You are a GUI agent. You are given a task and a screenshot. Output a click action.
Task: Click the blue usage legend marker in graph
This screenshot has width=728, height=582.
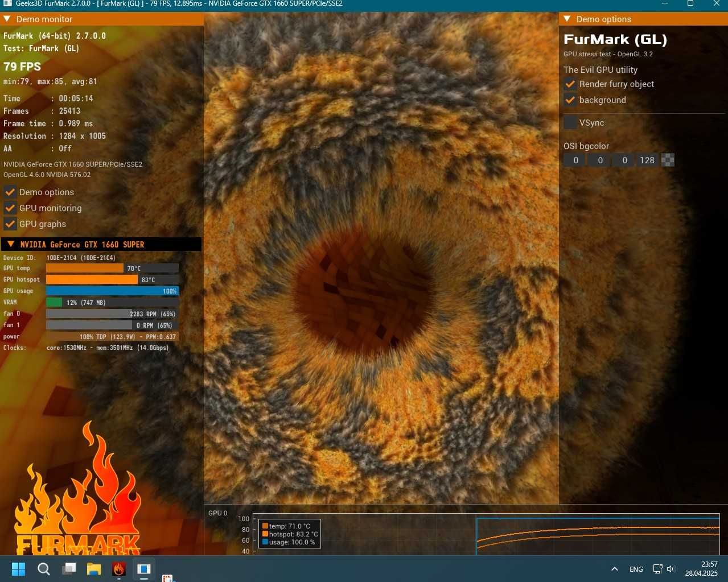coord(265,542)
